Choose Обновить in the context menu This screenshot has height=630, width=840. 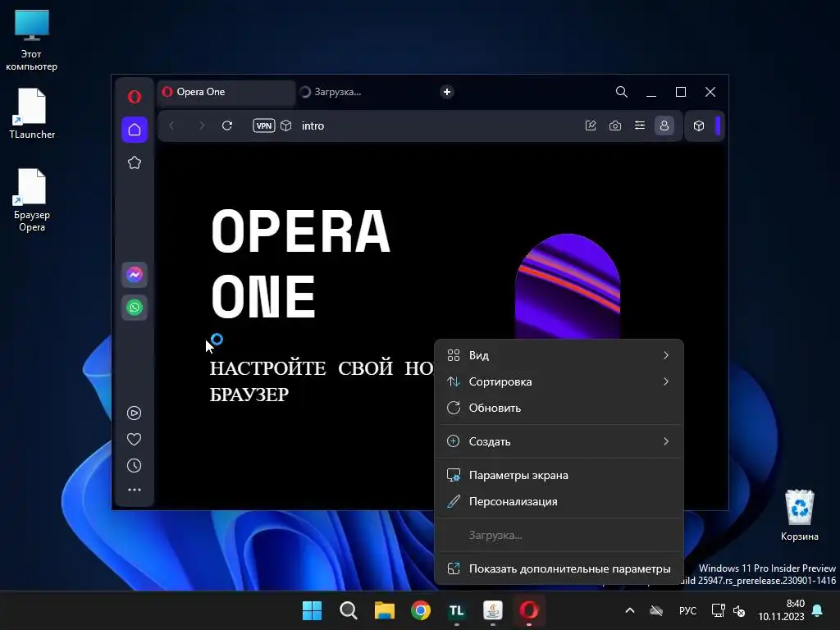(559, 408)
